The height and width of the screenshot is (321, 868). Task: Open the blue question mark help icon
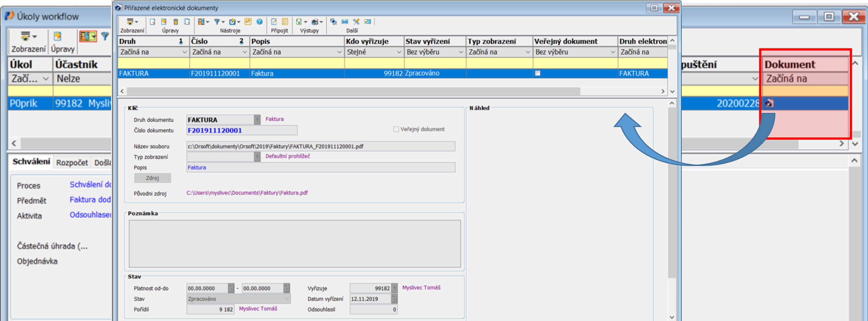click(x=259, y=22)
